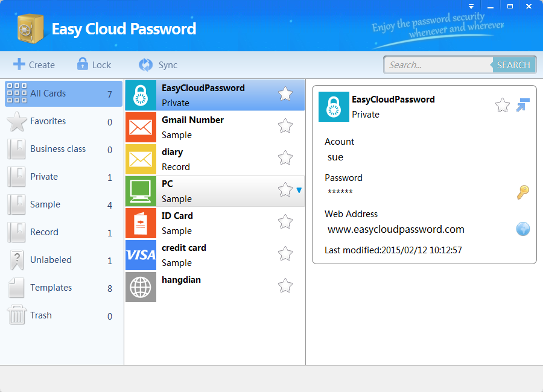
Task: Toggle favorite star for diary
Action: click(x=285, y=157)
